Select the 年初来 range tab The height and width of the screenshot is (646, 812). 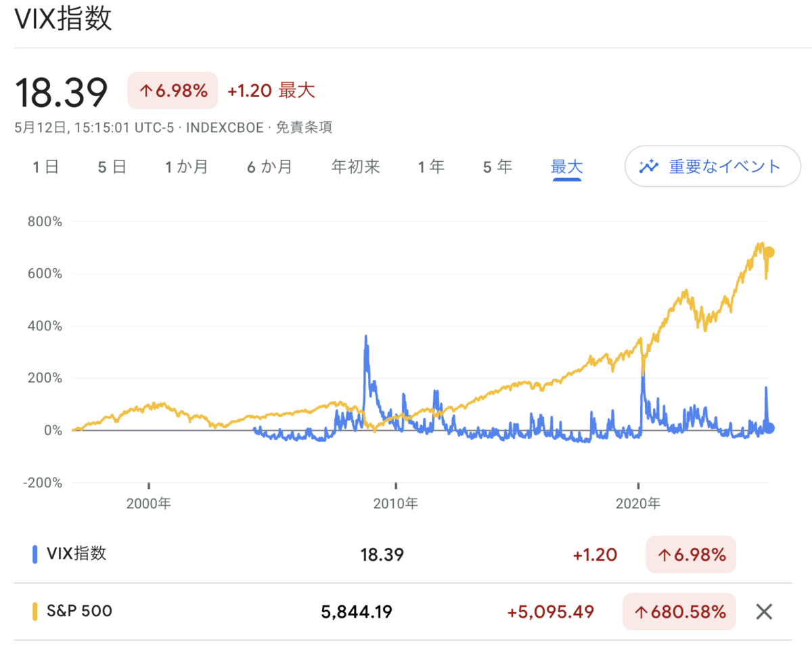click(x=356, y=167)
